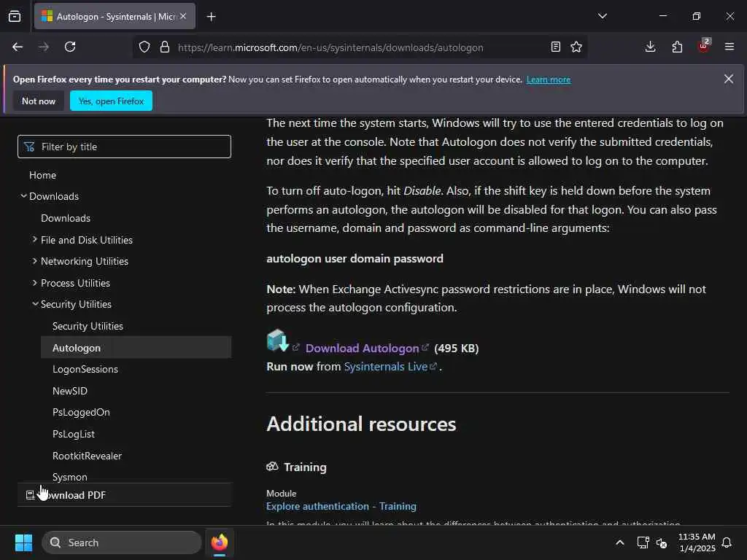Screen dimensions: 747x560
Task: Click the Download Autologon link
Action: pos(362,348)
